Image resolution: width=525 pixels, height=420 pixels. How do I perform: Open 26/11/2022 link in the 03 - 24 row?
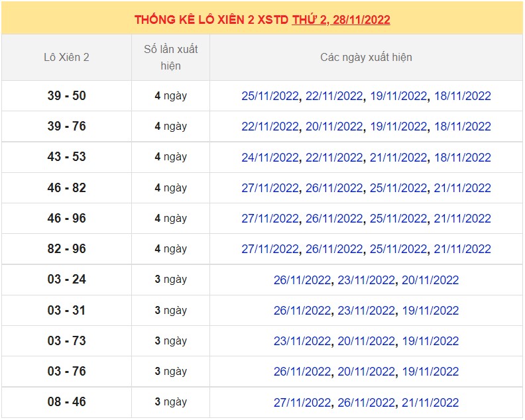coord(302,280)
